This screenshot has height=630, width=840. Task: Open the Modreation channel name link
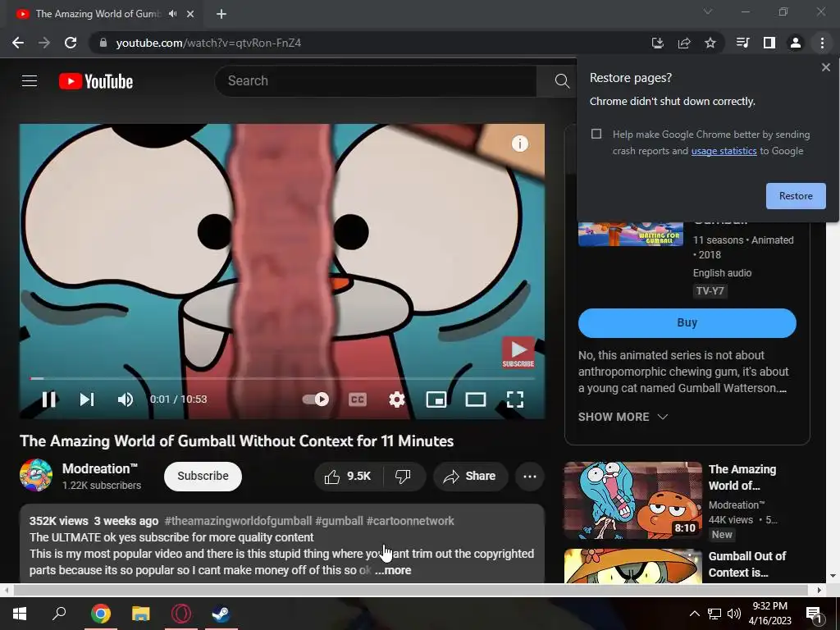click(x=99, y=468)
